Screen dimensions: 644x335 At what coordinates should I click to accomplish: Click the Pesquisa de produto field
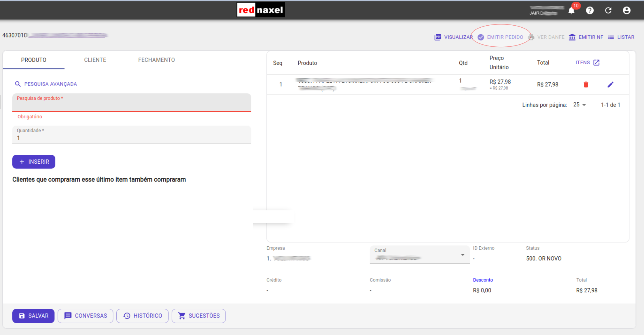(x=132, y=104)
